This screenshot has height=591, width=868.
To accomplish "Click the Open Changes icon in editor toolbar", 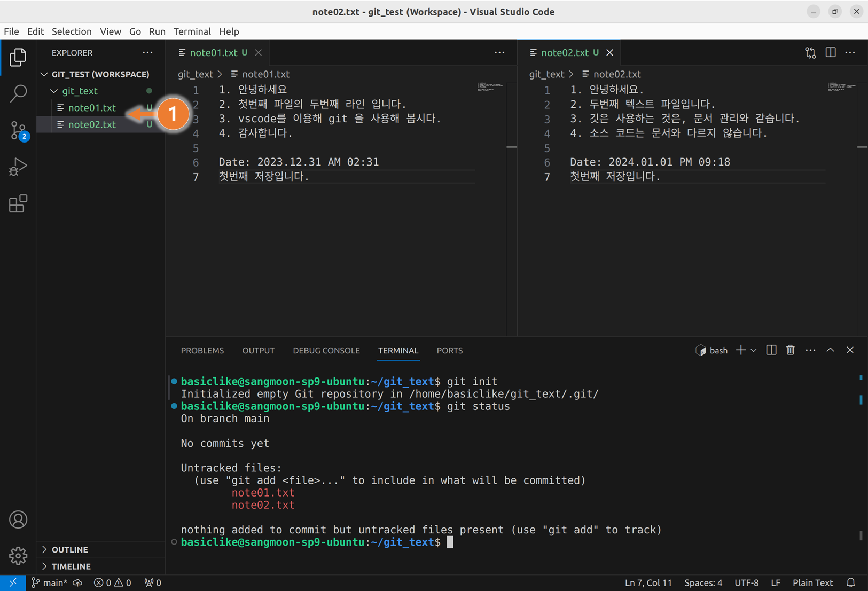I will pyautogui.click(x=810, y=52).
